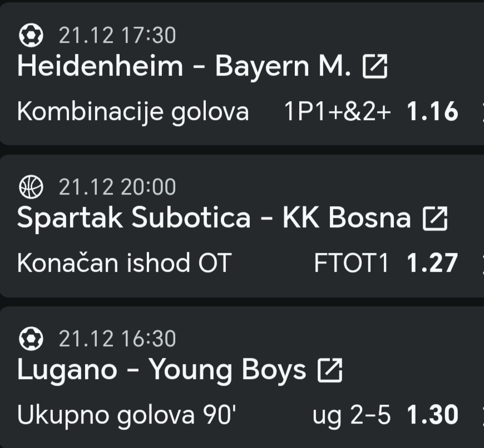Click the soccer ball icon for Heidenheim match
This screenshot has height=448, width=484.
pos(31,36)
